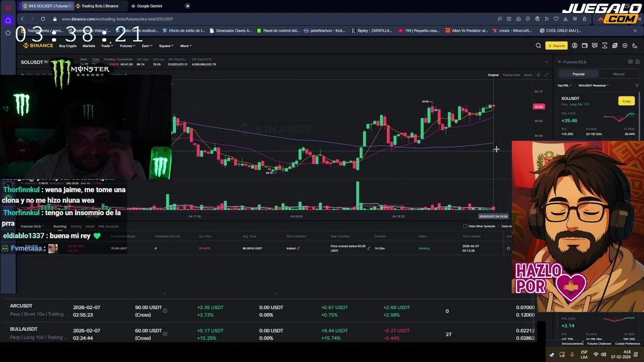Open the COOL GIRLD JAAJ bookmark
The width and height of the screenshot is (644, 362).
coord(560,31)
